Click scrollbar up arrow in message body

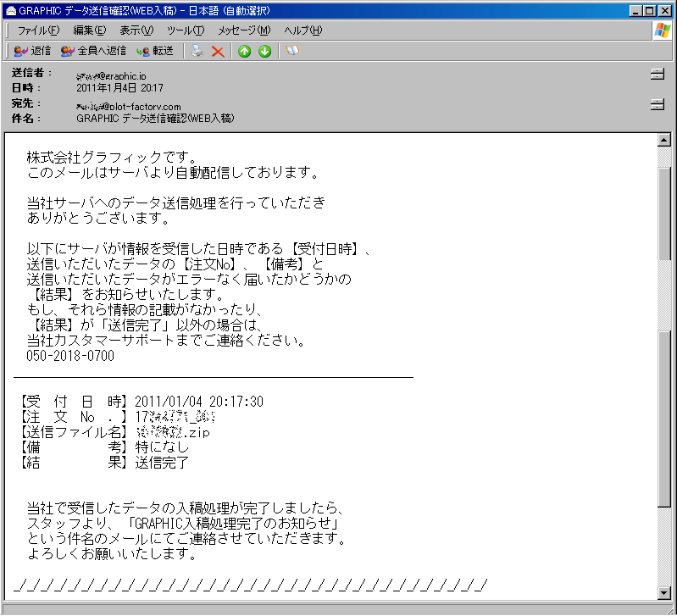pyautogui.click(x=663, y=140)
